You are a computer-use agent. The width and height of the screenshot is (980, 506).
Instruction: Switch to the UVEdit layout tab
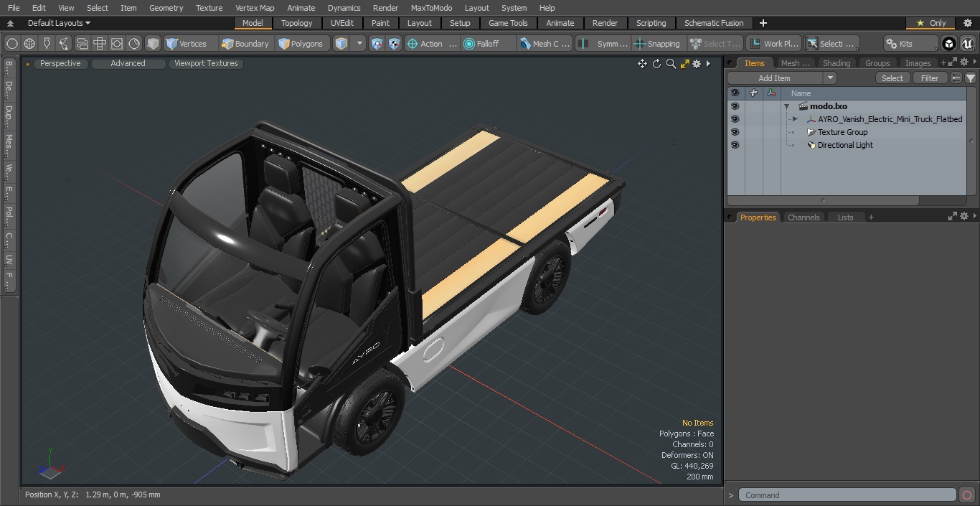tap(342, 23)
